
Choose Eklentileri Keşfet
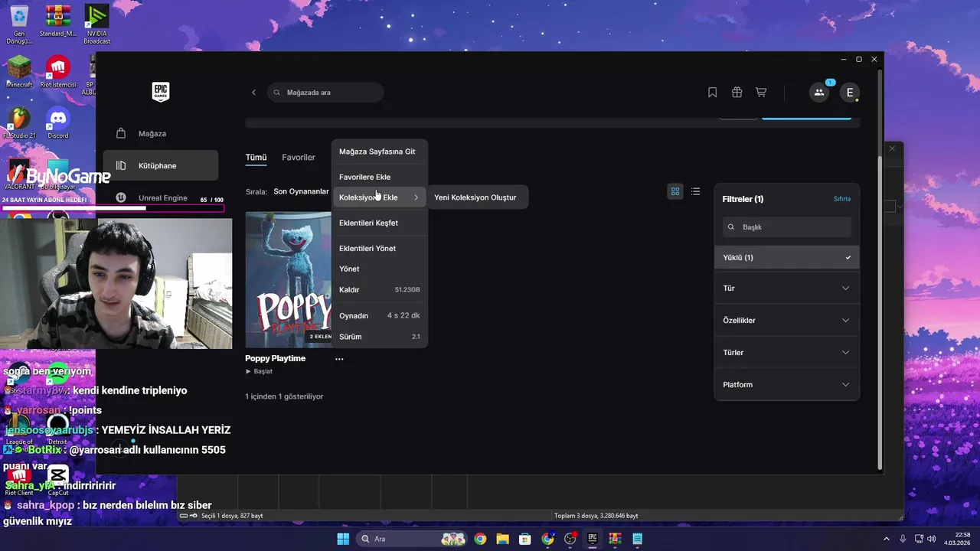coord(380,223)
